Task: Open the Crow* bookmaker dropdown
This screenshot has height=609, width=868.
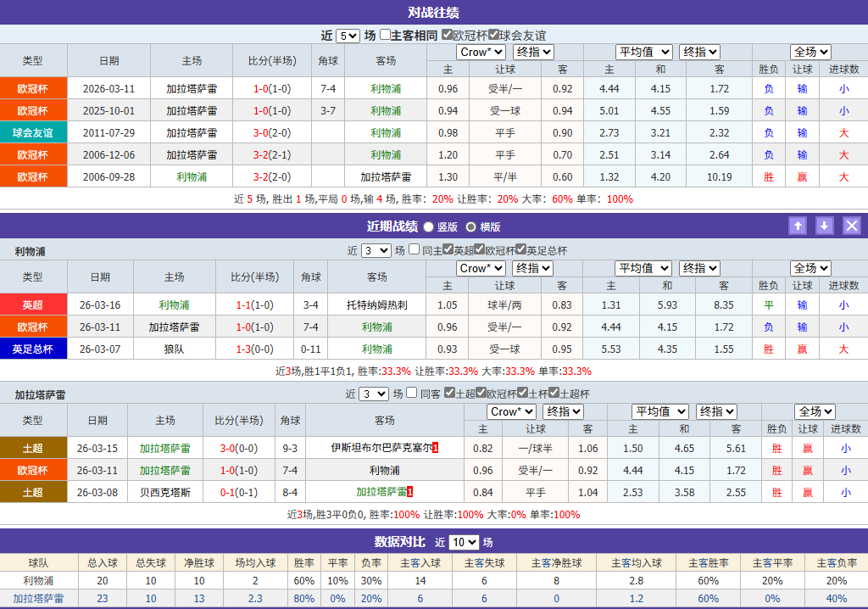Action: click(481, 52)
